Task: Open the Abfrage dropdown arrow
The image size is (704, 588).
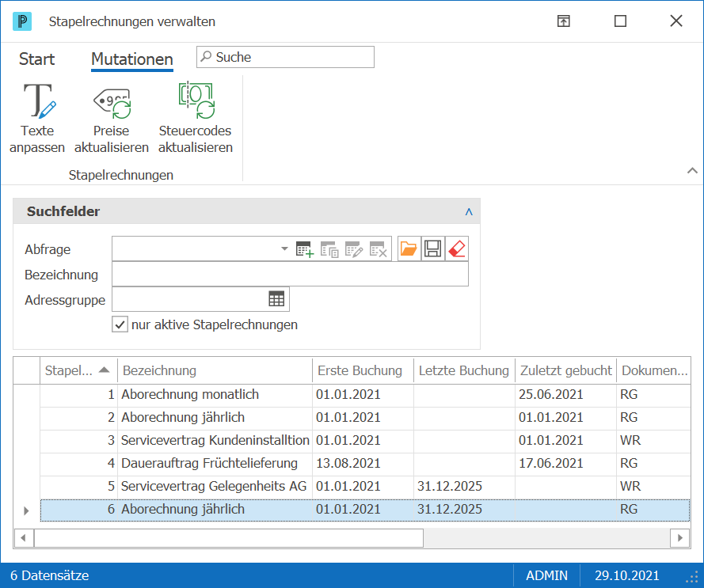Action: (x=284, y=248)
